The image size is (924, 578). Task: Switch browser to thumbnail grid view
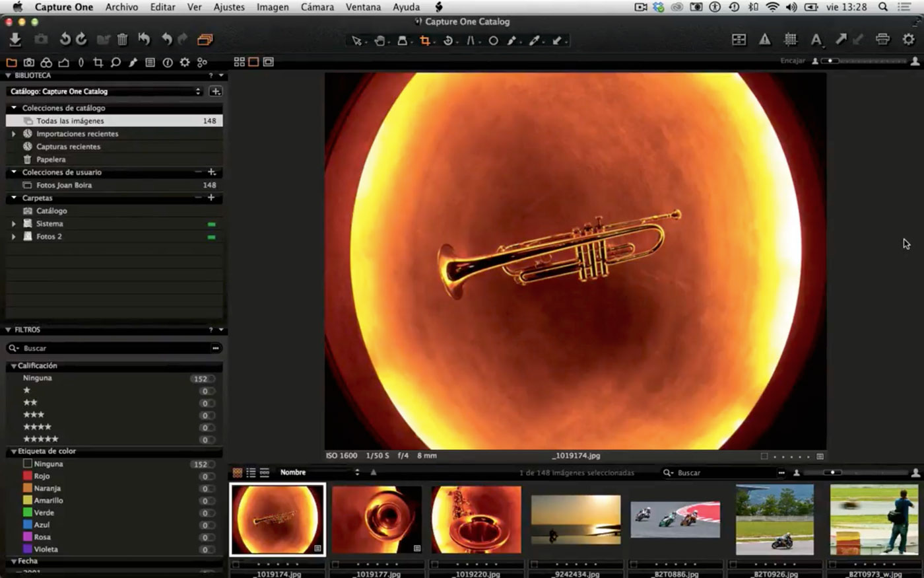point(238,472)
